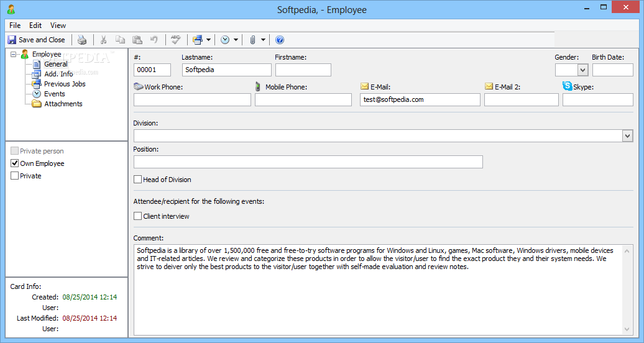Screen dimensions: 644x343
Task: Click inside the Comment text area
Action: pyautogui.click(x=378, y=290)
